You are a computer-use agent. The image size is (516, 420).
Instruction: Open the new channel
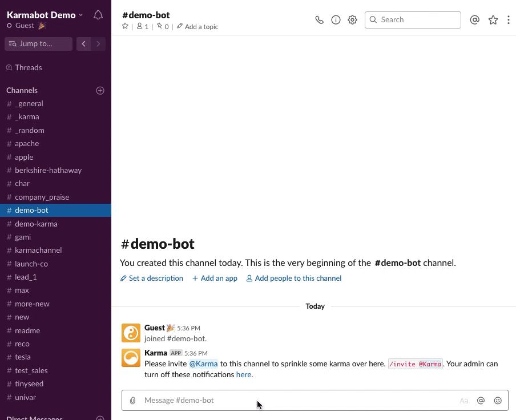[55, 317]
